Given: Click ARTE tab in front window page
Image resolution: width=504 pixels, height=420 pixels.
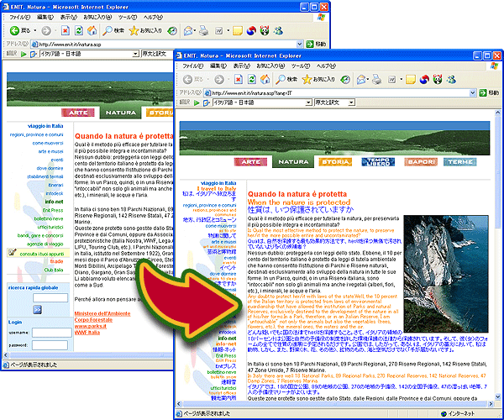Looking at the screenshot, I should (250, 162).
